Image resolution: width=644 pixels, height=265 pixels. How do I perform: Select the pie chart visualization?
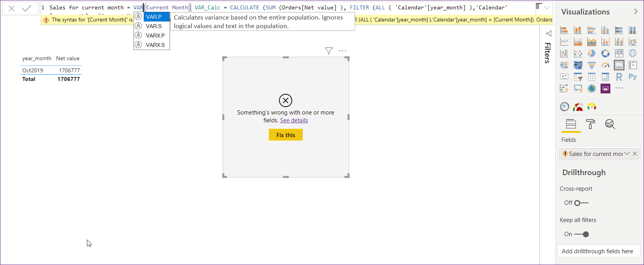pos(592,54)
